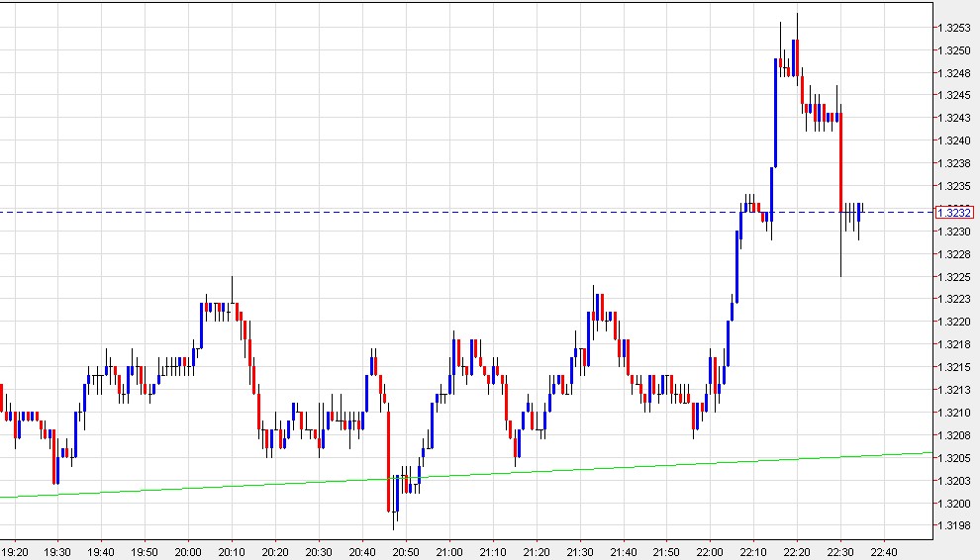
Task: Click time axis label 22:30
Action: (x=840, y=552)
